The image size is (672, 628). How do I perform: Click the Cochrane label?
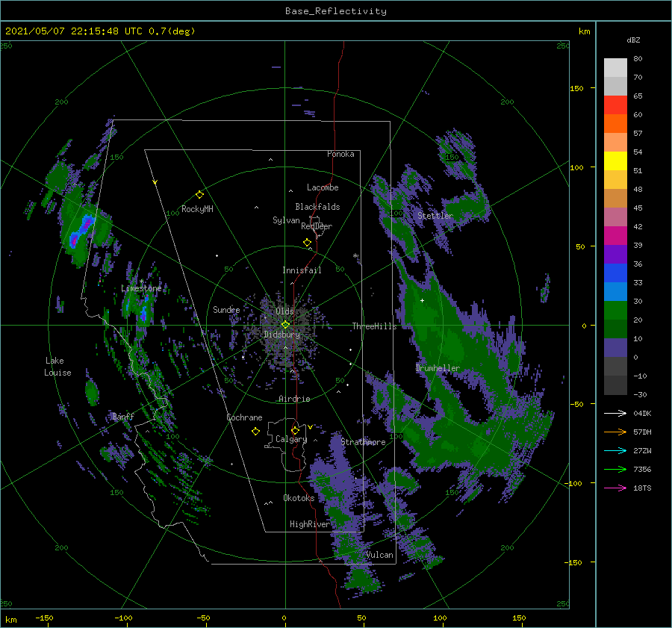(x=244, y=417)
